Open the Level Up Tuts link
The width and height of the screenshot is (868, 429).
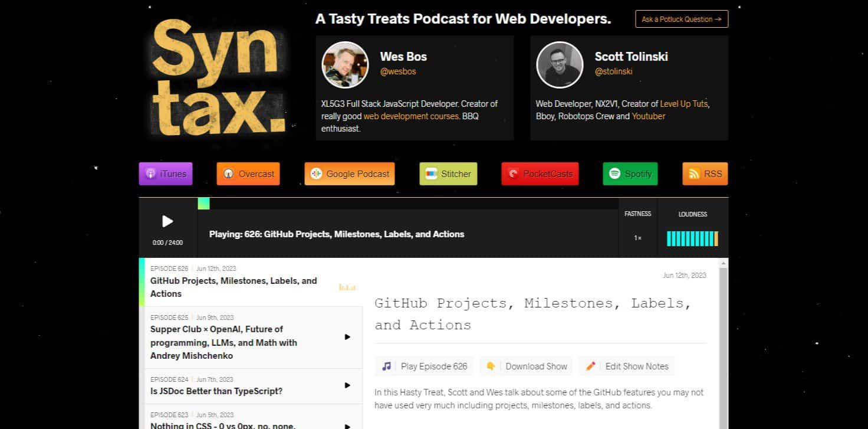tap(684, 103)
